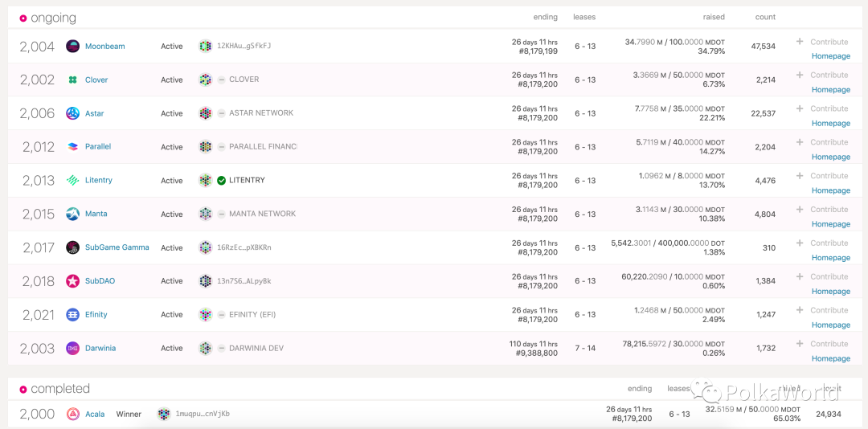Open the Darwinia parachain link
Image resolution: width=868 pixels, height=429 pixels.
pos(100,348)
